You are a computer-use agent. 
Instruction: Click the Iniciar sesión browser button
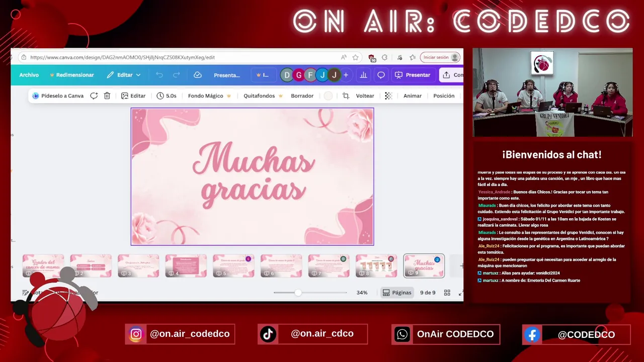[440, 57]
